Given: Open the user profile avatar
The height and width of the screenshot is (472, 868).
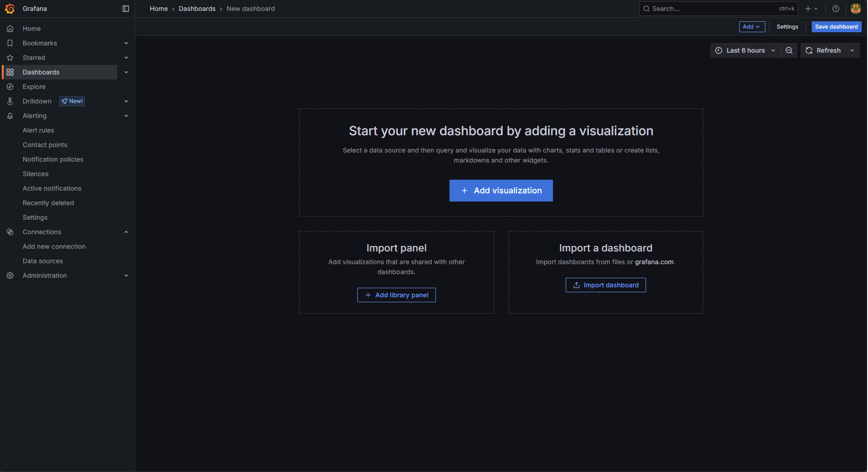Looking at the screenshot, I should [856, 9].
